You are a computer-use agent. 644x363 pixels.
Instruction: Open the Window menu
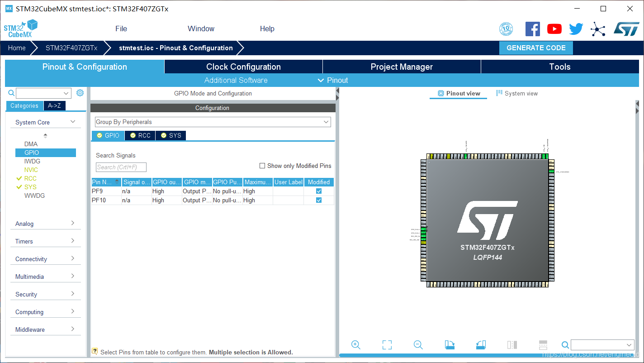coord(201,29)
